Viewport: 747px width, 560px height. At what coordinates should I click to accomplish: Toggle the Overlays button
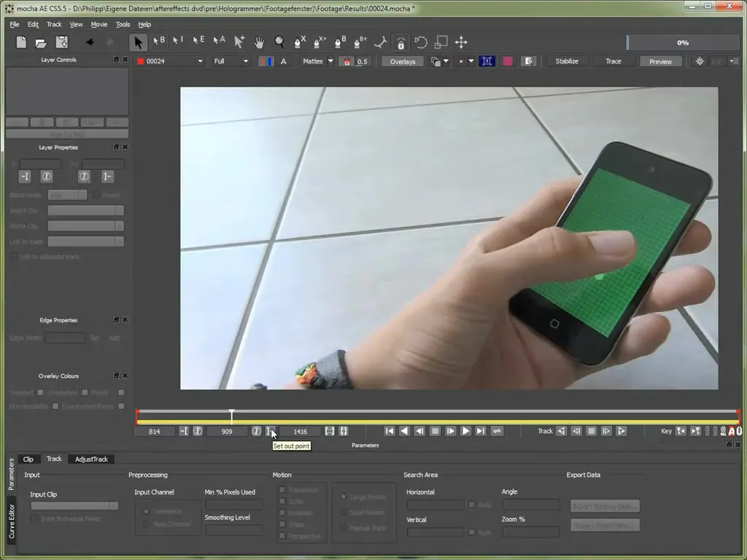403,61
